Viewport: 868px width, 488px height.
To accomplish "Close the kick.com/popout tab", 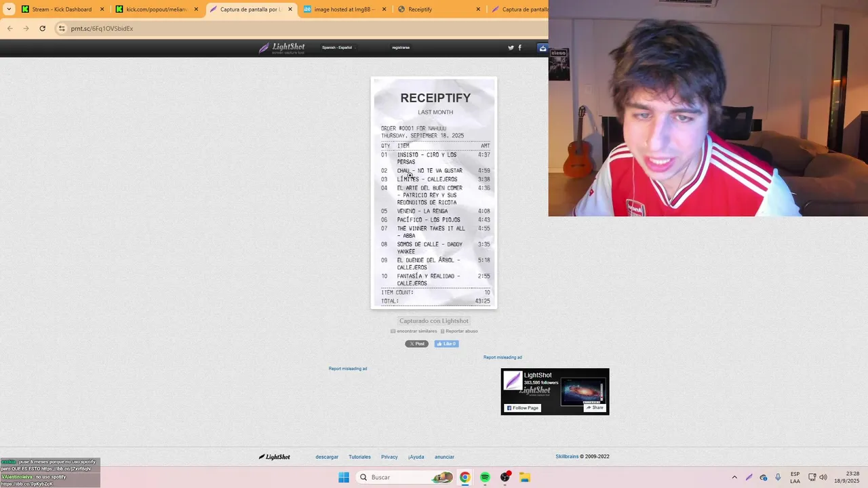I will (196, 9).
